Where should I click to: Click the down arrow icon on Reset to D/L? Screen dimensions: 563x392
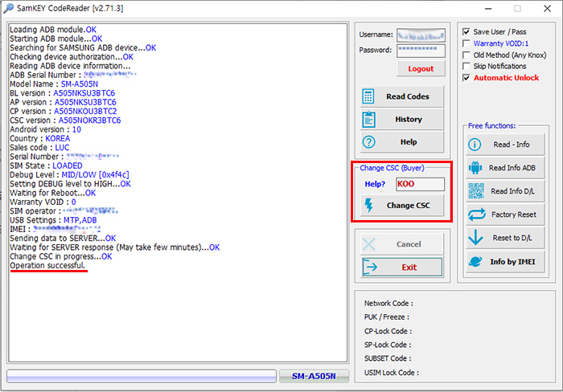click(x=476, y=238)
